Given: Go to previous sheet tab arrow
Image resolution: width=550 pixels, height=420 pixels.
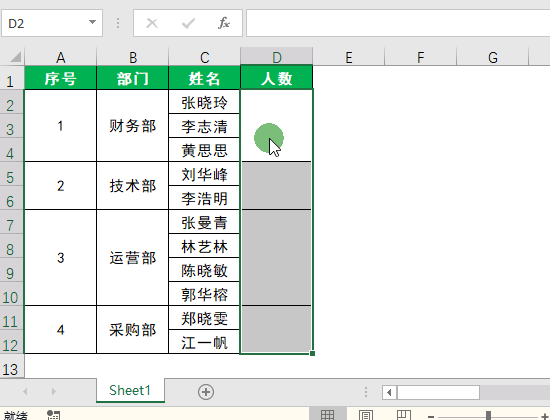Looking at the screenshot, I should [x=25, y=391].
